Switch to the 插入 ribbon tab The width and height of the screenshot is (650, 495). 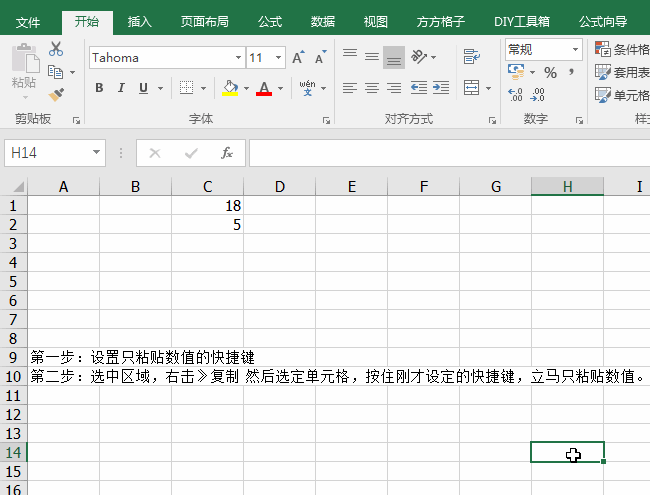(140, 21)
